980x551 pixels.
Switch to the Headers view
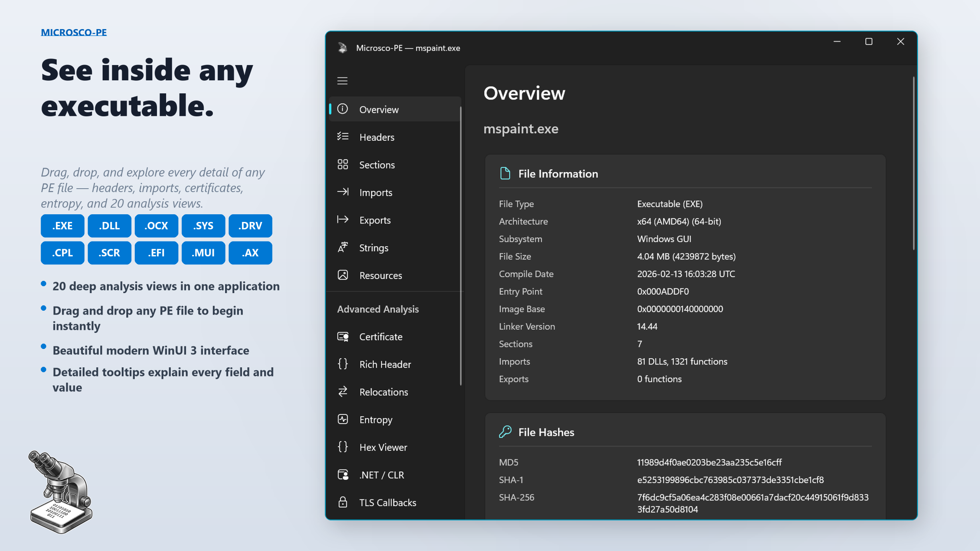click(377, 137)
